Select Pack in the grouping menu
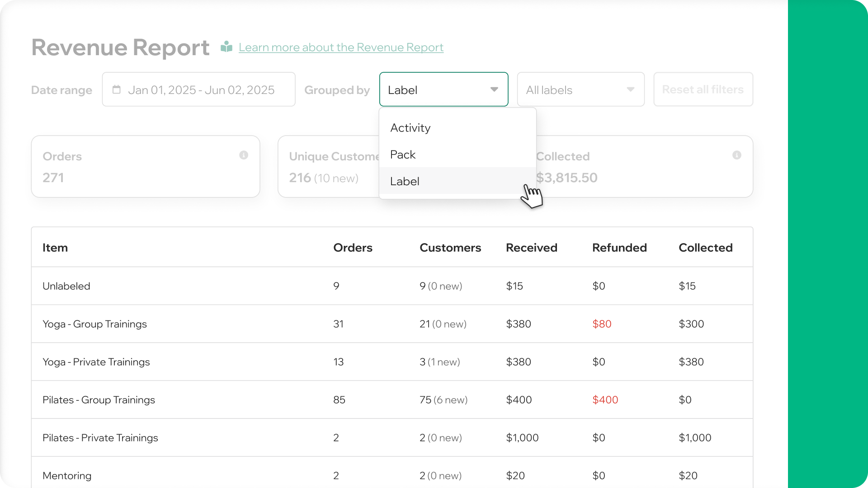868x488 pixels. click(403, 155)
